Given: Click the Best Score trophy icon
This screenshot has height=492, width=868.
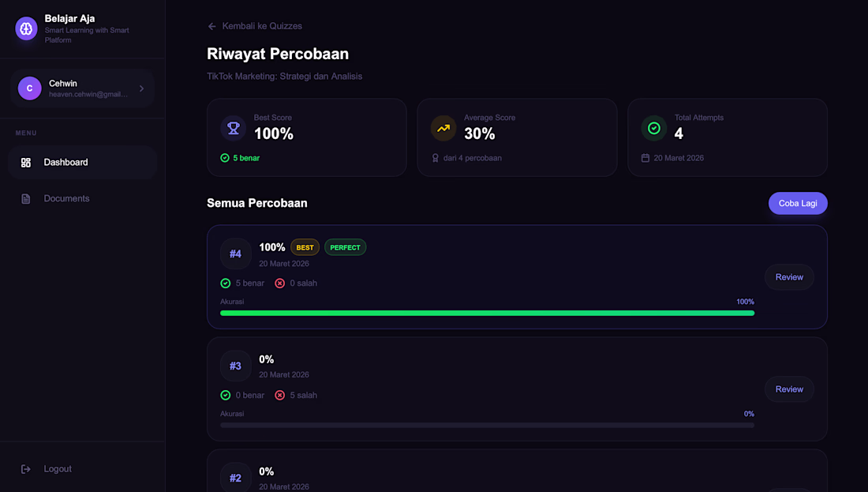Looking at the screenshot, I should pos(234,128).
